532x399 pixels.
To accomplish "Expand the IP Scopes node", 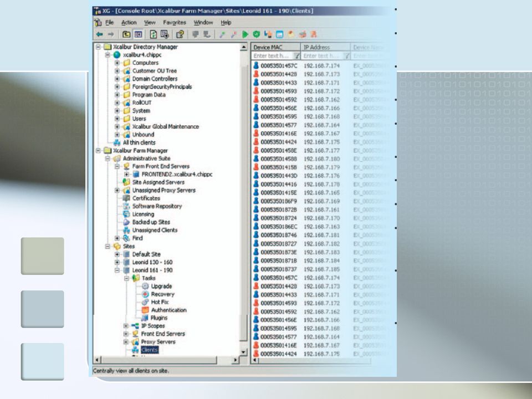I will [x=126, y=326].
